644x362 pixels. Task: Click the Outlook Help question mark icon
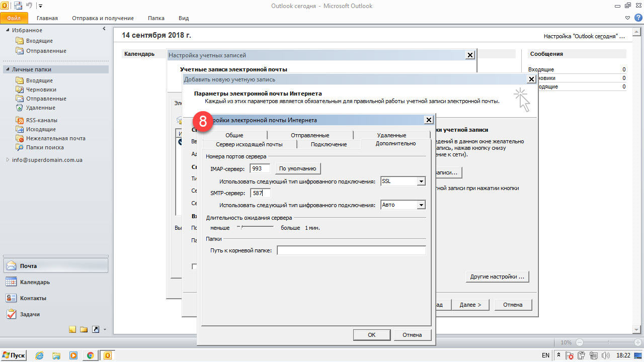(x=637, y=18)
